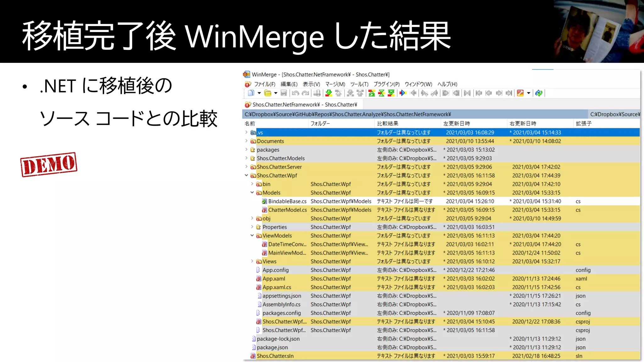Select the Shos.Chatter.sln file row
Image resolution: width=644 pixels, height=362 pixels.
pos(441,356)
